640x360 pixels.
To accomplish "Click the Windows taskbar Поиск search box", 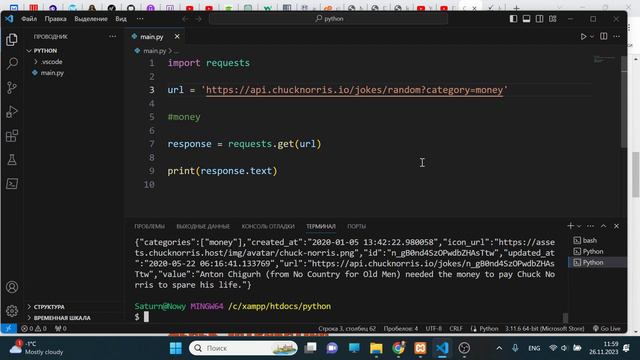I will click(243, 348).
